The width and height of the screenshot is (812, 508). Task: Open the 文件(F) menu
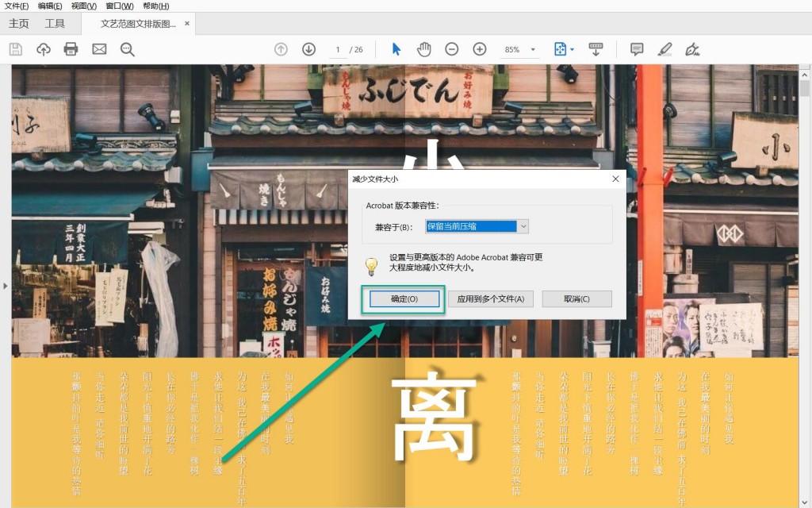tap(17, 6)
